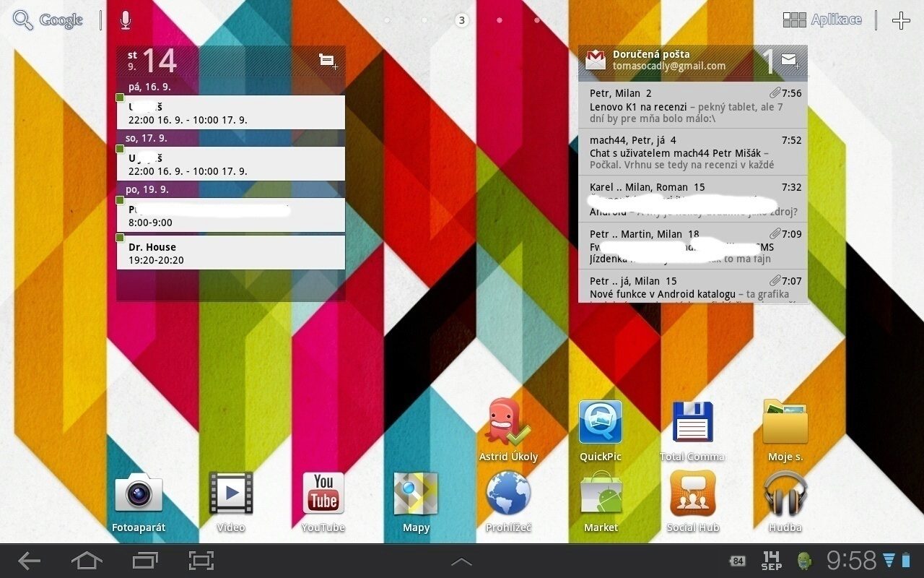Screen dimensions: 924x578
Task: Compose new email in Gmail widget
Action: pyautogui.click(x=790, y=61)
